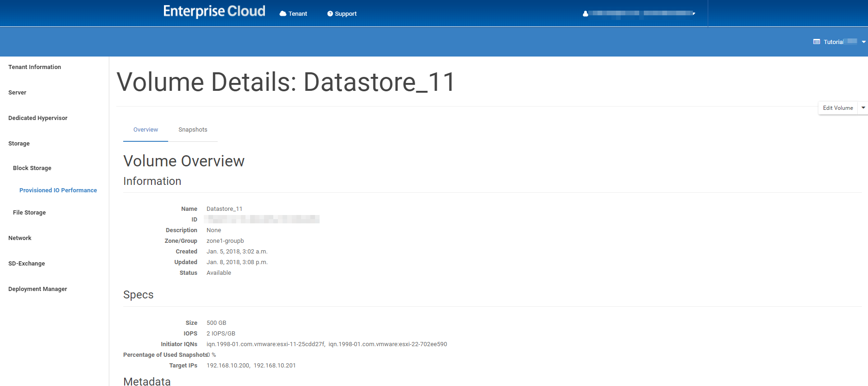Click the Support question mark icon
The height and width of the screenshot is (386, 868).
tap(330, 14)
